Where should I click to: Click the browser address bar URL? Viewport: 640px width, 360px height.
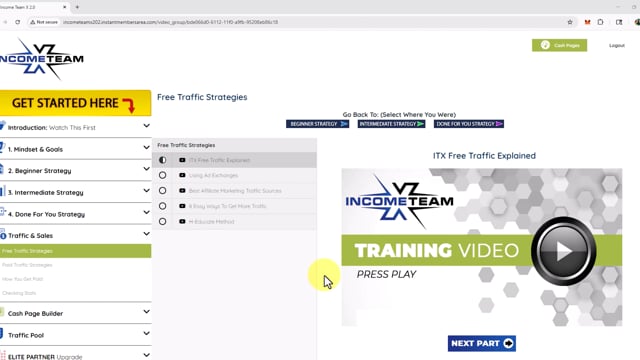point(171,22)
